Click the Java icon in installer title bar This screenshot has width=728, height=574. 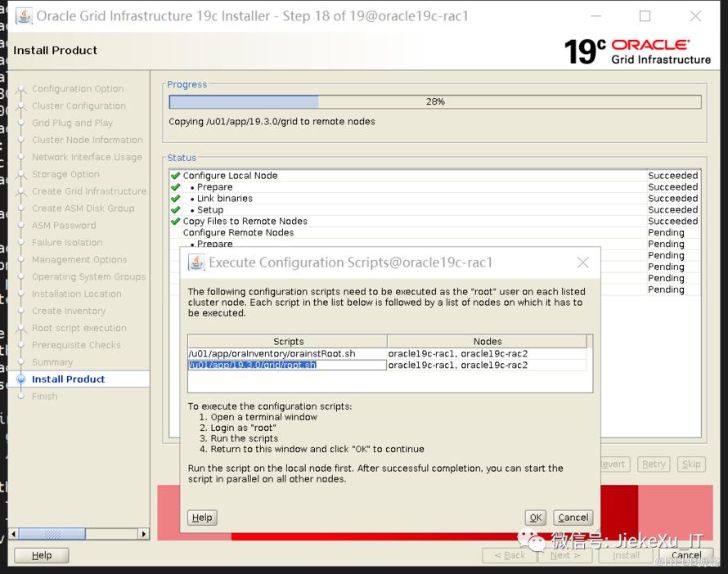coord(25,16)
